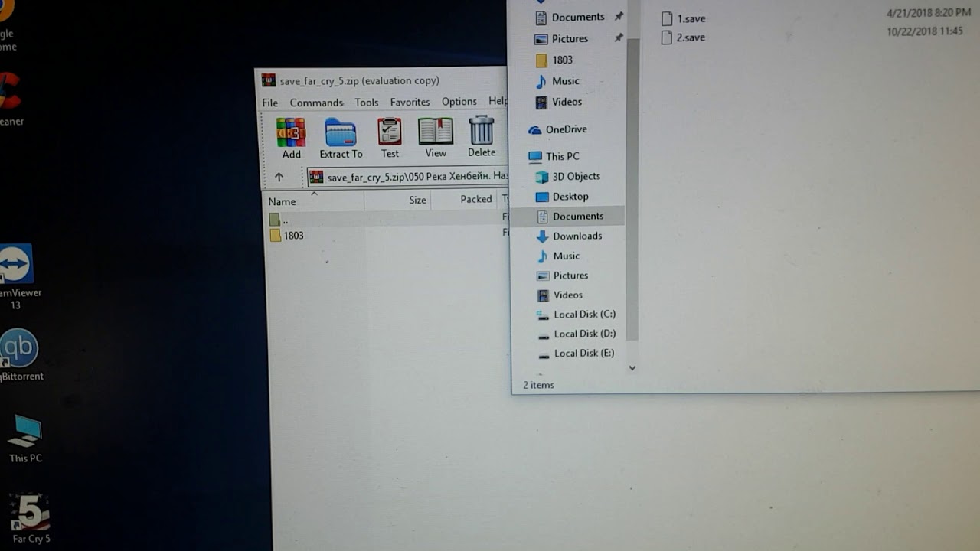The width and height of the screenshot is (980, 551).
Task: Select the This PC desktop icon
Action: point(25,439)
